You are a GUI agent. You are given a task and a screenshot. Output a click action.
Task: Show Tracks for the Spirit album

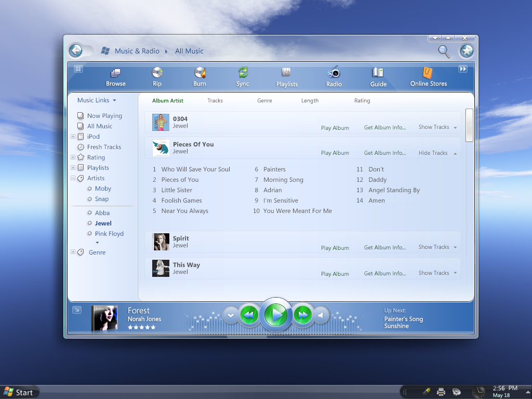(x=437, y=247)
